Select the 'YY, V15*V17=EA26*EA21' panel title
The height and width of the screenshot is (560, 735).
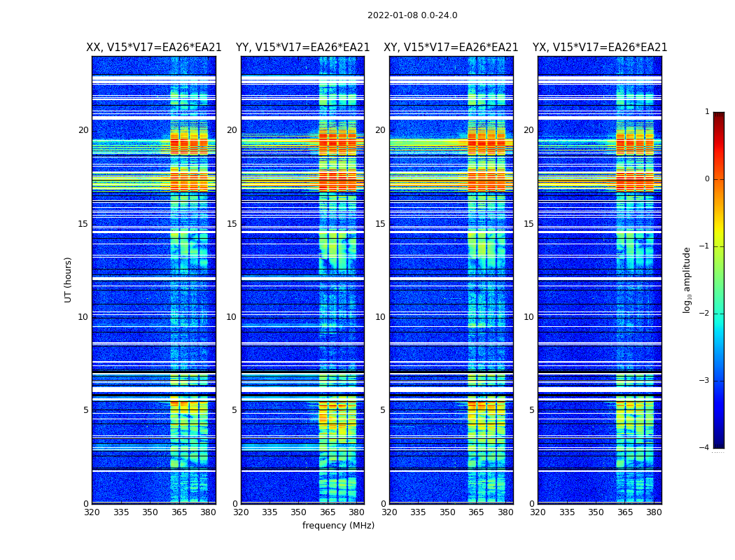pyautogui.click(x=302, y=48)
